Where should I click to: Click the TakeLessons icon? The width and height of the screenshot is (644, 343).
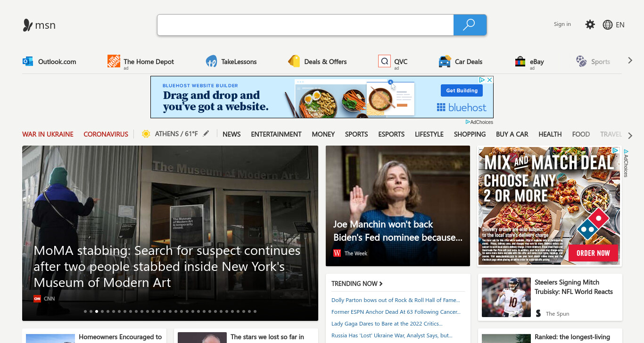[211, 61]
